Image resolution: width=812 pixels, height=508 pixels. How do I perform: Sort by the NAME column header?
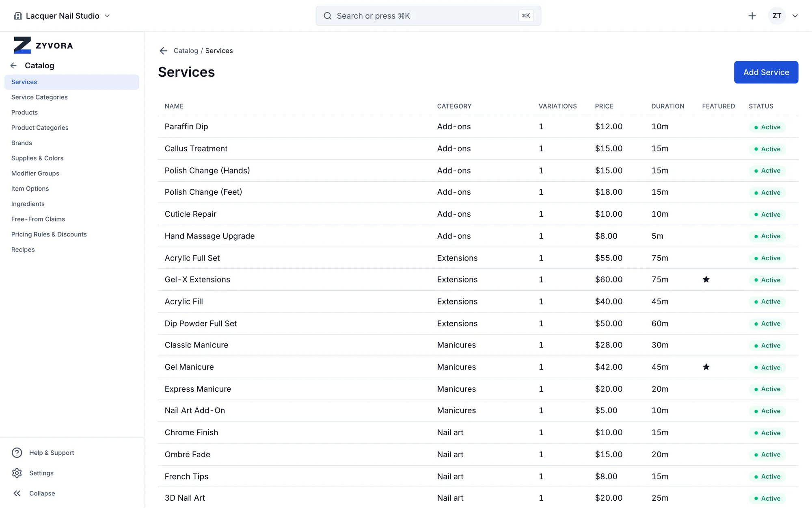pos(174,106)
